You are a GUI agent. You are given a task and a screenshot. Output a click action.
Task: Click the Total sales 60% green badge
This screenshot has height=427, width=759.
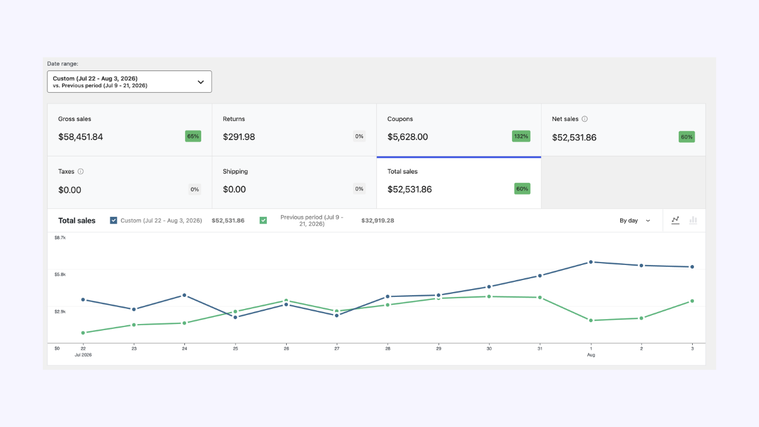pos(522,189)
